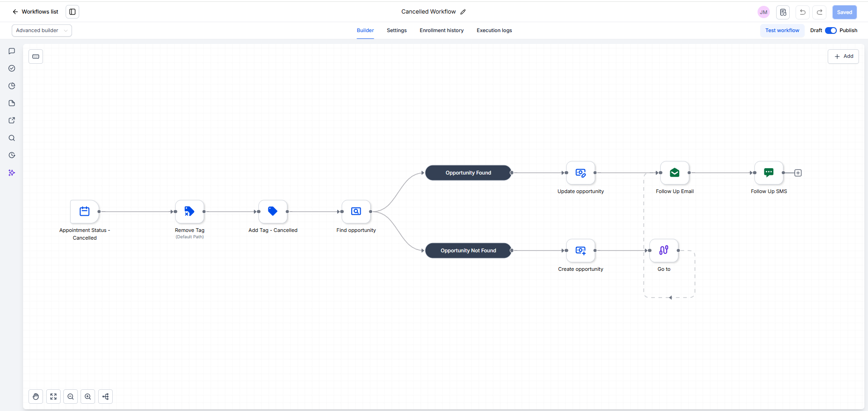Open the Find opportunity node
This screenshot has height=411, width=868.
[x=356, y=212]
